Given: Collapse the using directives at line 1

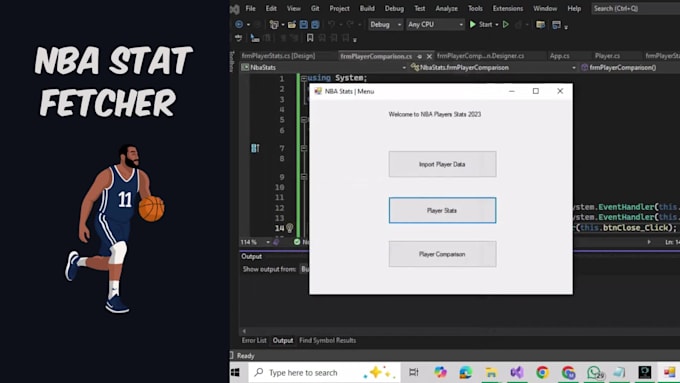Looking at the screenshot, I should click(x=304, y=79).
